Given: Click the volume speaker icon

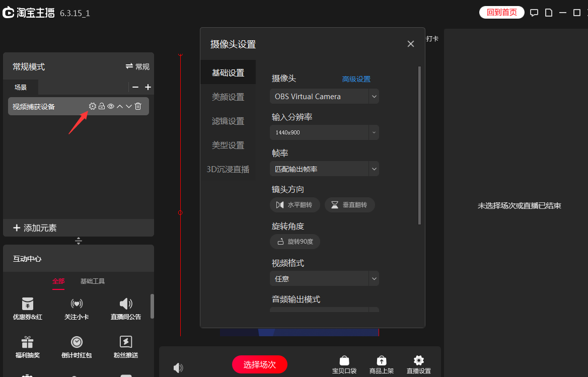Looking at the screenshot, I should [x=178, y=368].
